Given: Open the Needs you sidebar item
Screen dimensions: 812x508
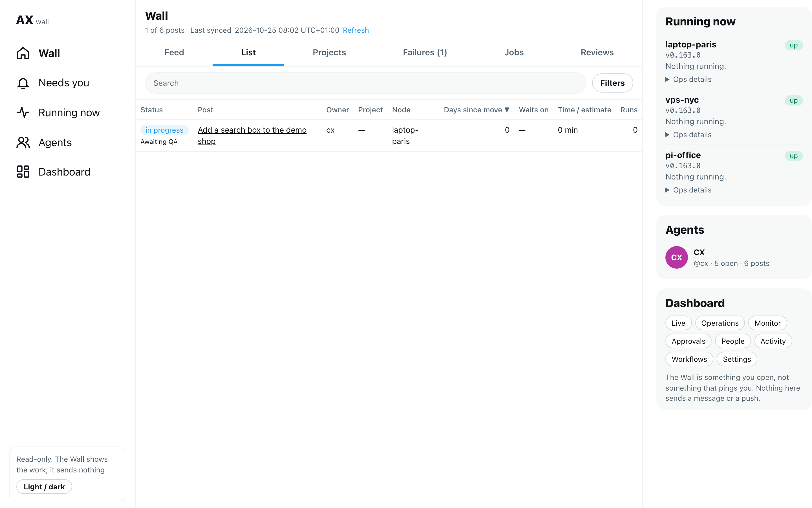Looking at the screenshot, I should pos(53,83).
